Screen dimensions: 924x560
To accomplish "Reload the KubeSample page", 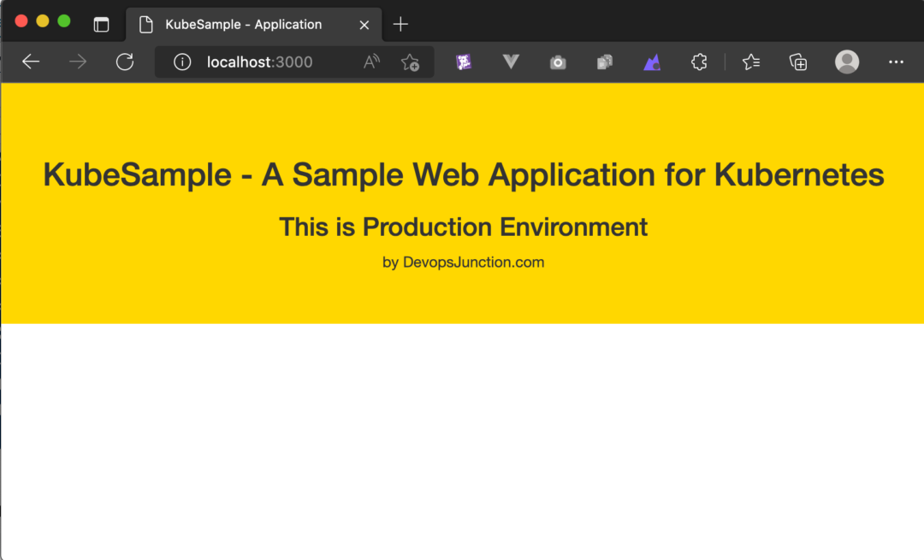I will click(x=125, y=62).
